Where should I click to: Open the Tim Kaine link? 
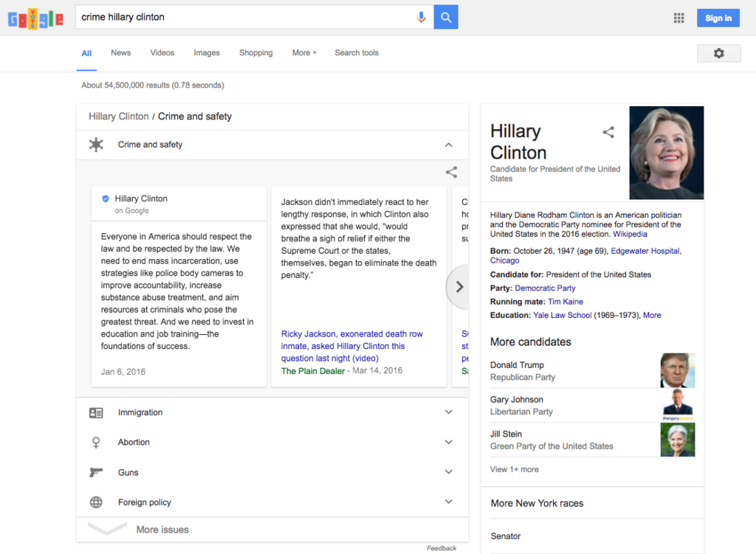coord(565,302)
